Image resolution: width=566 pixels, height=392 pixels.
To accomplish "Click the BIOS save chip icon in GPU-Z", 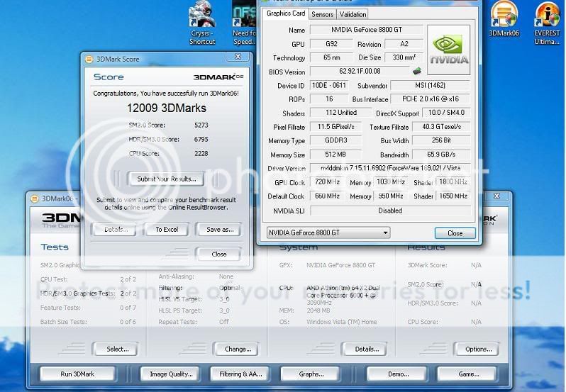I will [x=417, y=71].
